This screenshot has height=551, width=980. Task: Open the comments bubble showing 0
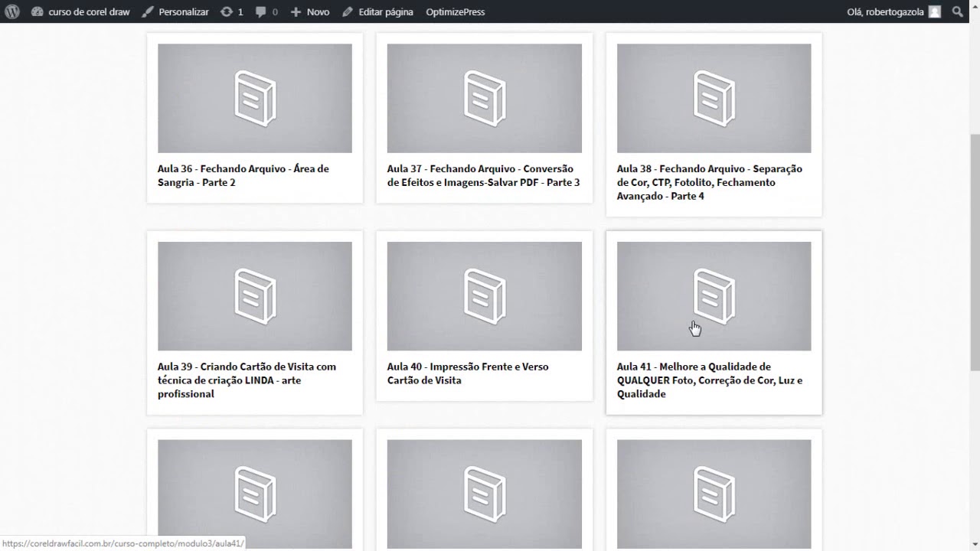(x=266, y=11)
